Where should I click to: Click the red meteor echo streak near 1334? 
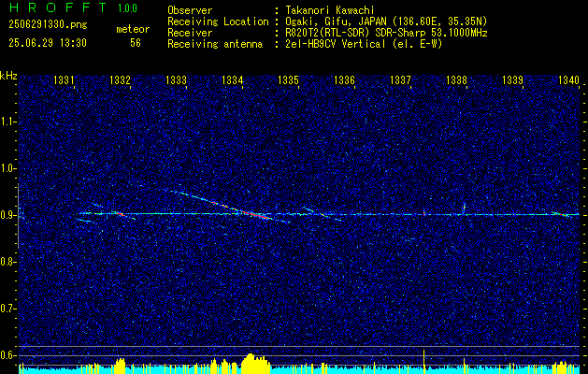(x=255, y=214)
